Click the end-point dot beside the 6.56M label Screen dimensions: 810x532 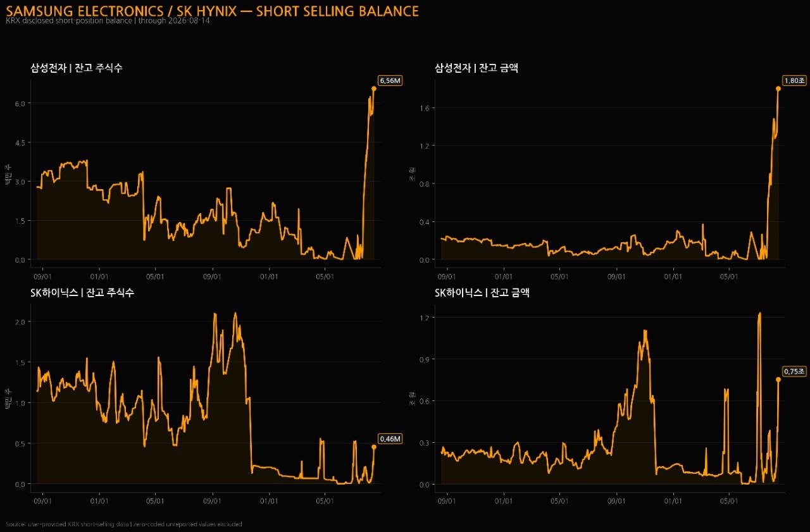pyautogui.click(x=374, y=89)
